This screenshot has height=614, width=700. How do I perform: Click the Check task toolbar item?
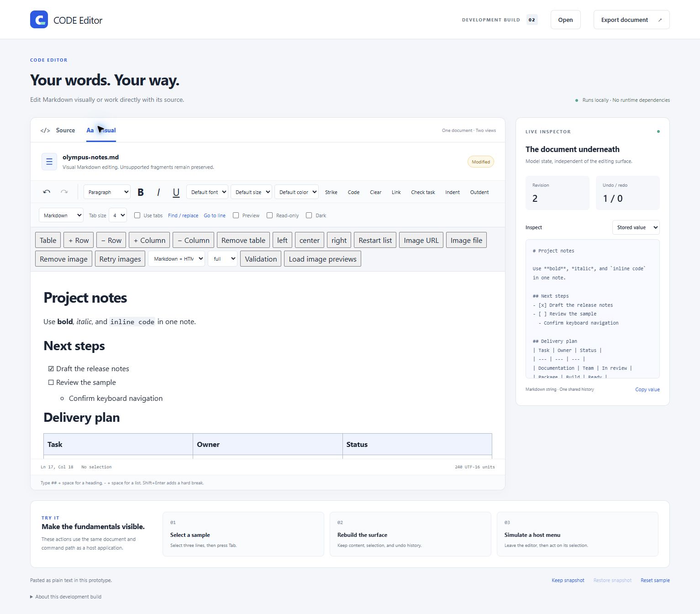pos(423,192)
